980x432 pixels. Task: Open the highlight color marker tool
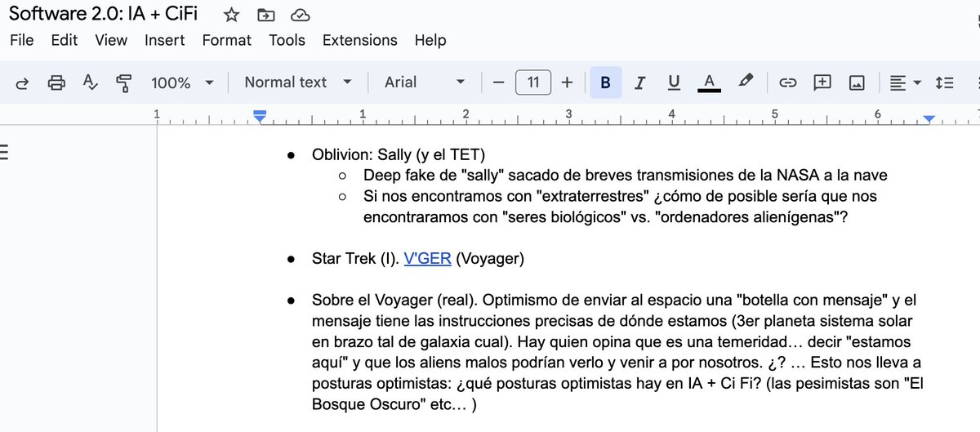pyautogui.click(x=745, y=82)
